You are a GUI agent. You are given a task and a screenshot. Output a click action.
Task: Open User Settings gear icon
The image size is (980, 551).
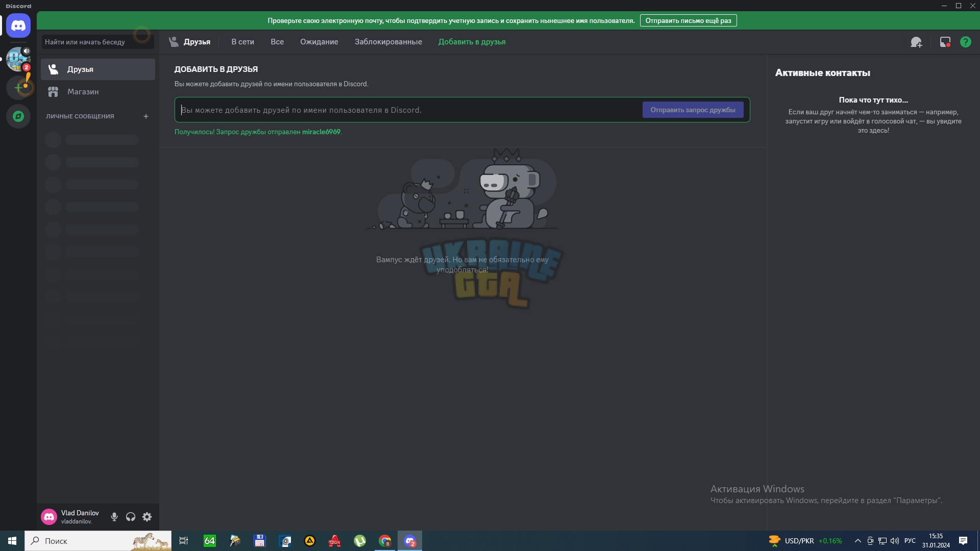point(147,517)
